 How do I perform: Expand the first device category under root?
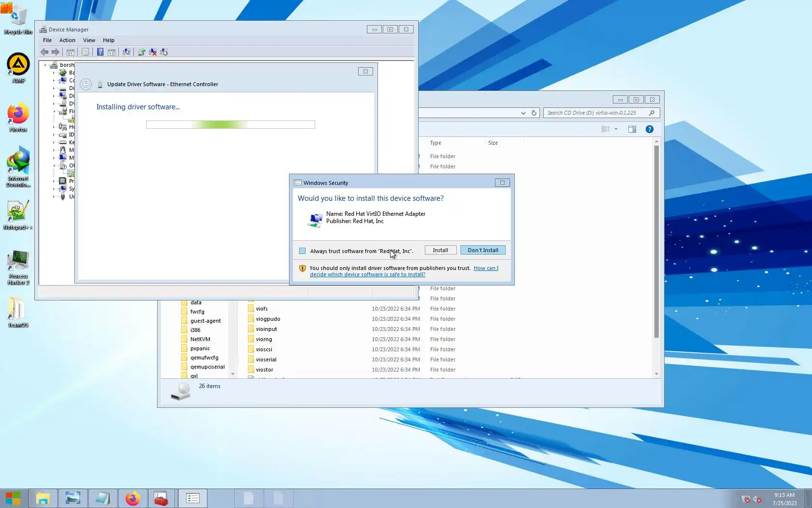point(54,73)
